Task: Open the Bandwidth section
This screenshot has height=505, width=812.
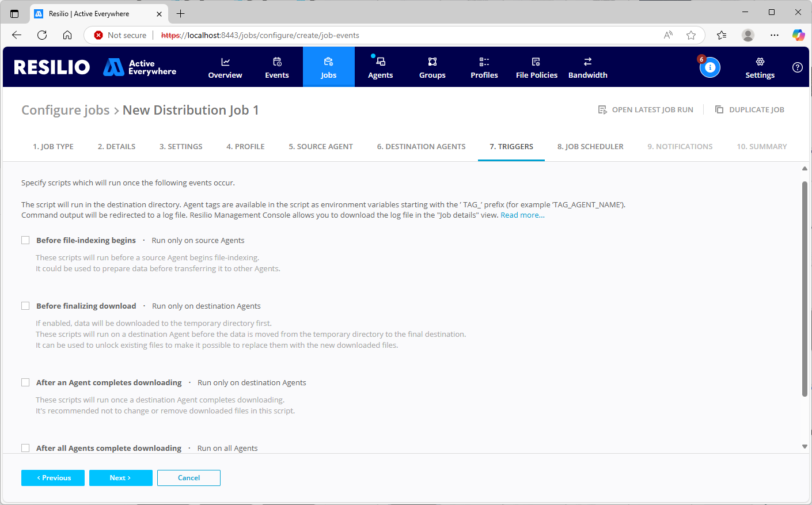Action: click(587, 67)
